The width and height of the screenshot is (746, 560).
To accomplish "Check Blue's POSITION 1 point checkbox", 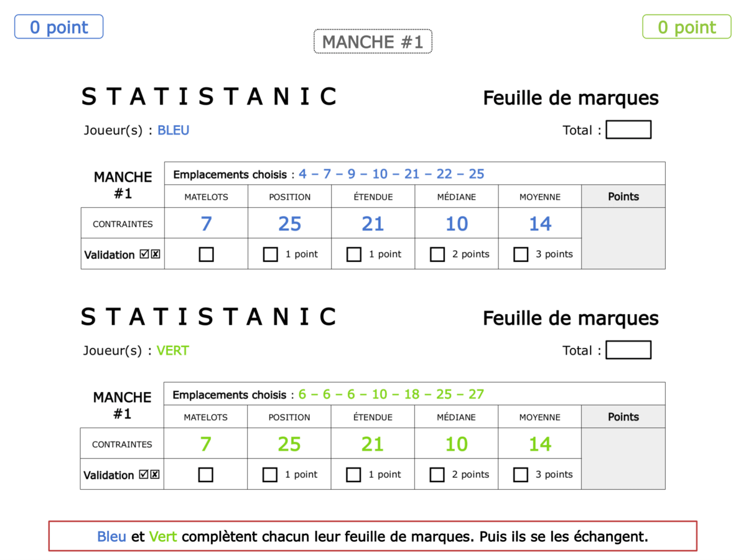I will (271, 254).
